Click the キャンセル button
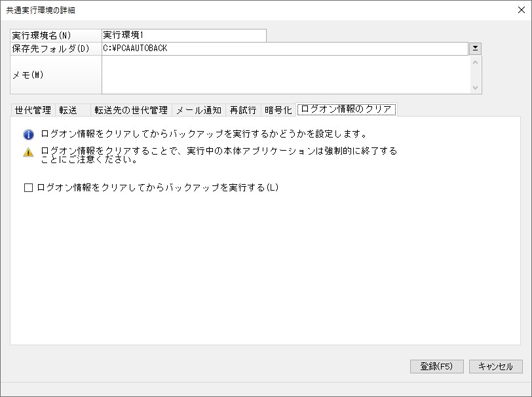The height and width of the screenshot is (397, 532). (496, 366)
